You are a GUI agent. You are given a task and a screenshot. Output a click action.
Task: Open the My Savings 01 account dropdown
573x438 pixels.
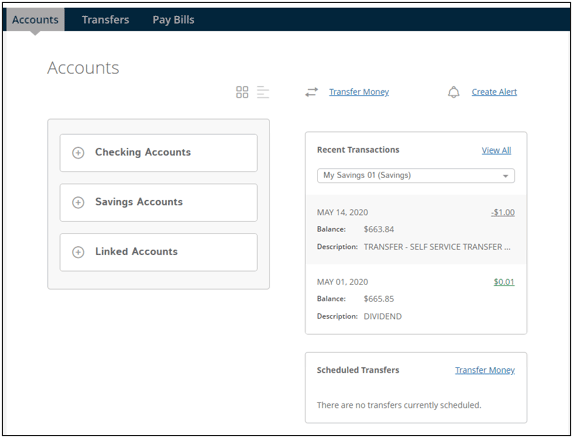point(416,176)
